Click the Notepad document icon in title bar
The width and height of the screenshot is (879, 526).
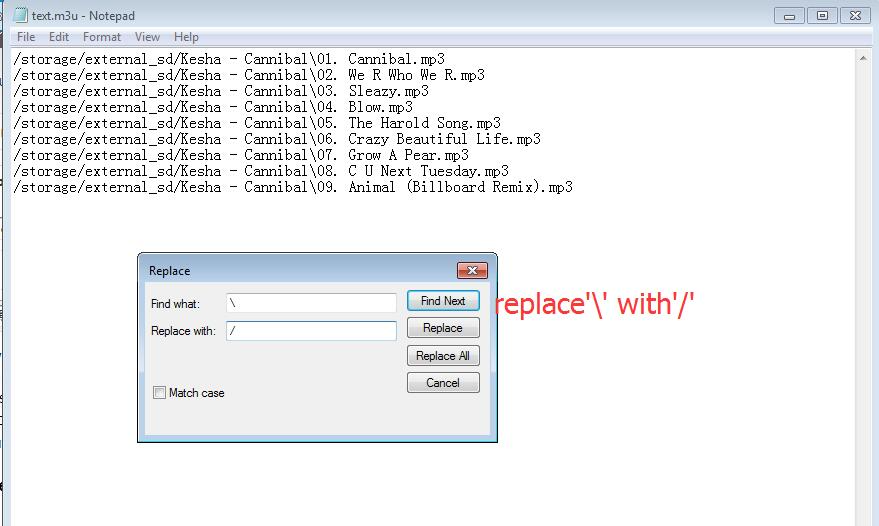(x=20, y=15)
